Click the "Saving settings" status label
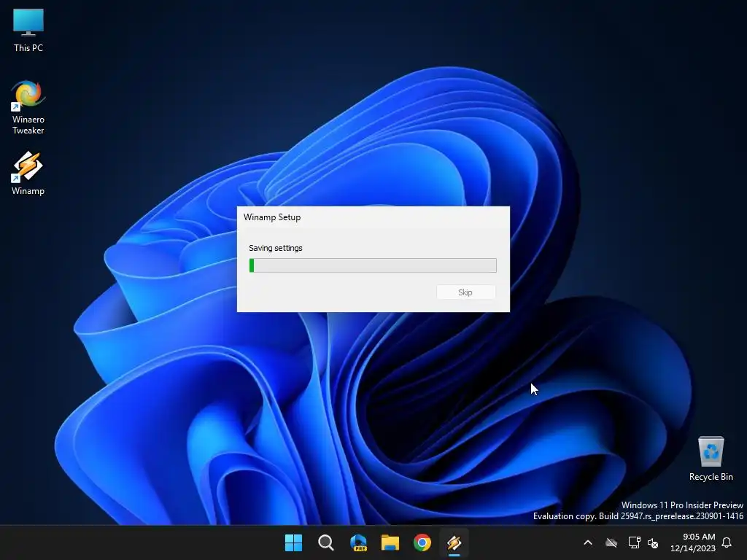 point(275,248)
